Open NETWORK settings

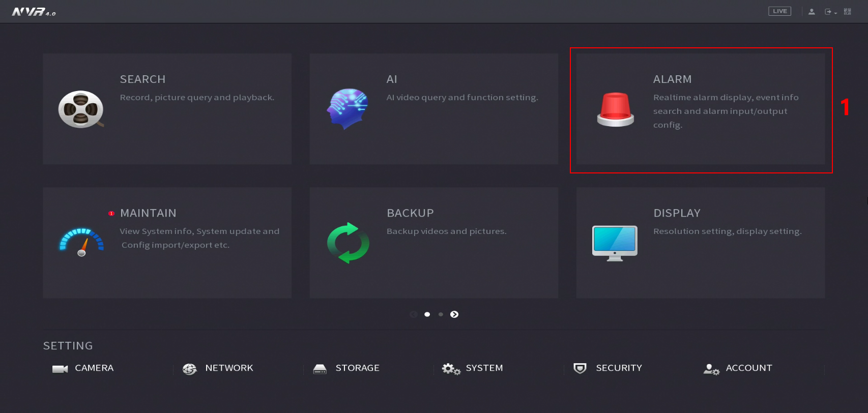coord(218,368)
